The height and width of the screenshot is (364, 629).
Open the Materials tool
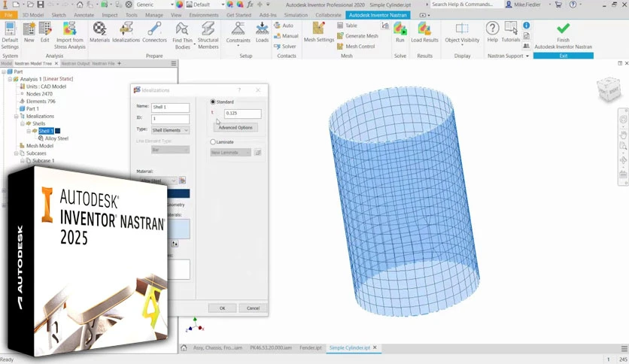pos(99,32)
